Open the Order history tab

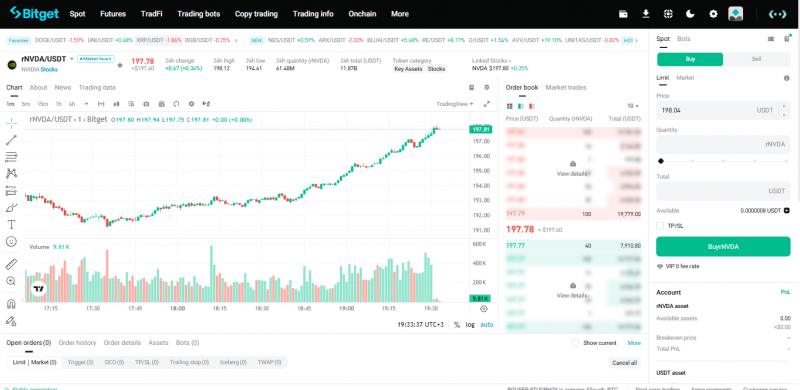click(77, 343)
